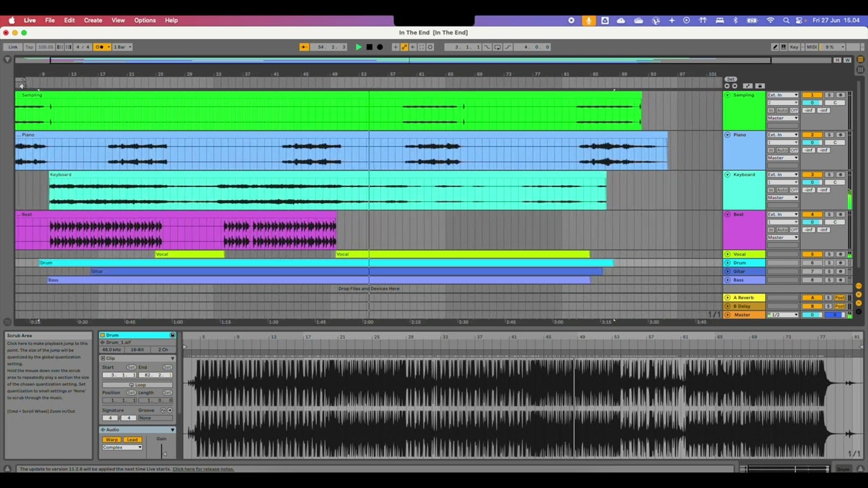This screenshot has width=868, height=488.
Task: Toggle the Warp button
Action: coord(112,440)
